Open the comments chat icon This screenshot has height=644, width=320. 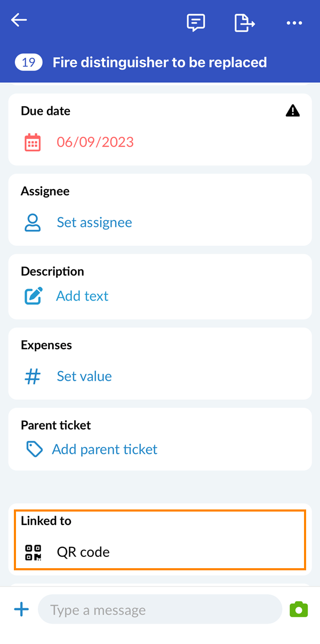[x=195, y=22]
